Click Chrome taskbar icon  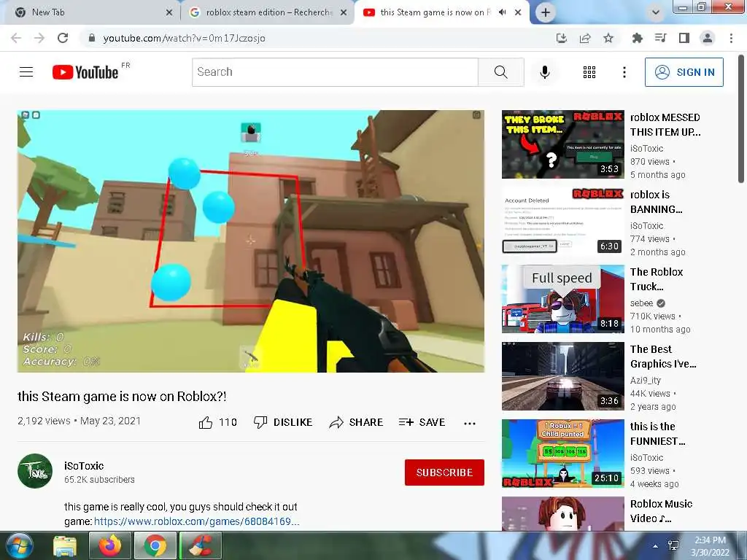pos(155,546)
